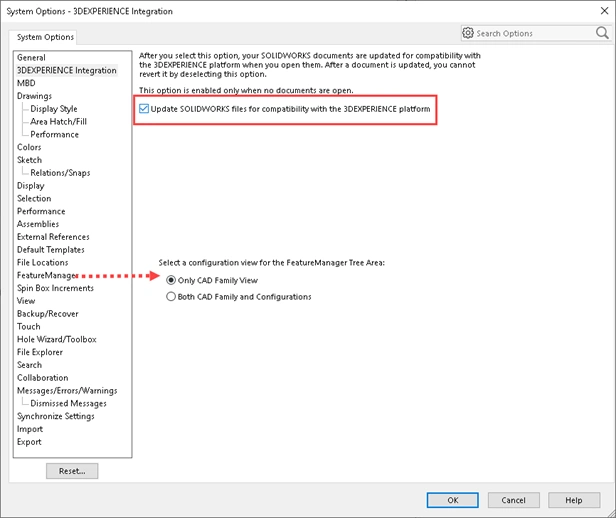The image size is (616, 518).
Task: Select Messages/Errors/Warnings category
Action: pos(67,391)
